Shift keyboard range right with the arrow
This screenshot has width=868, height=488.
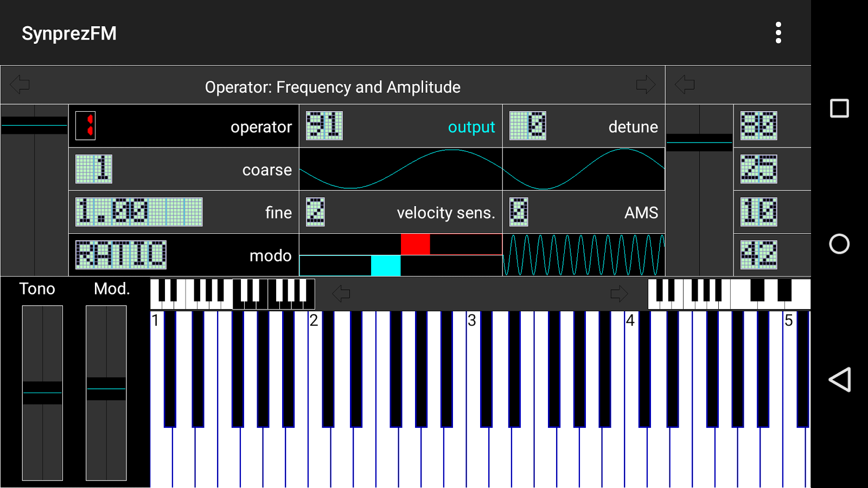[619, 294]
